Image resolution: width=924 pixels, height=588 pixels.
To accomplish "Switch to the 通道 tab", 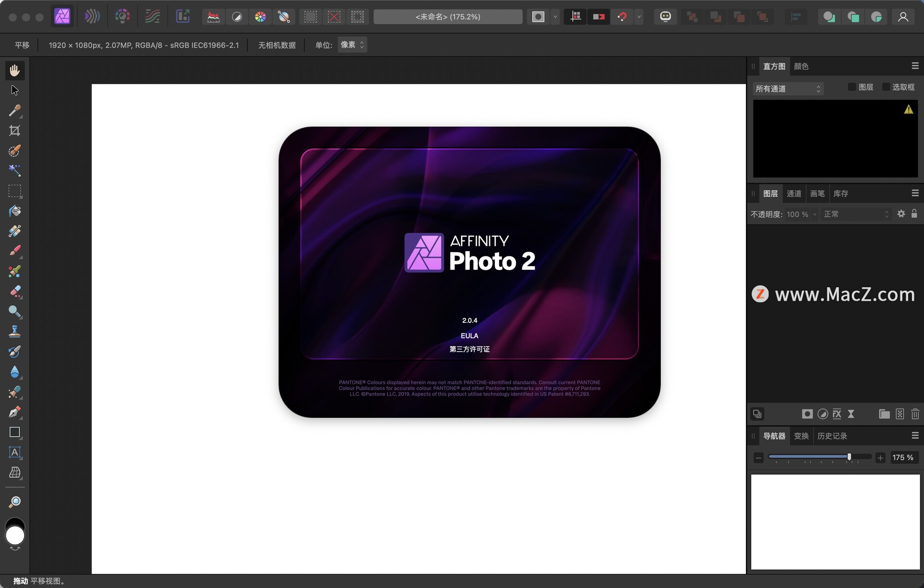I will 794,193.
